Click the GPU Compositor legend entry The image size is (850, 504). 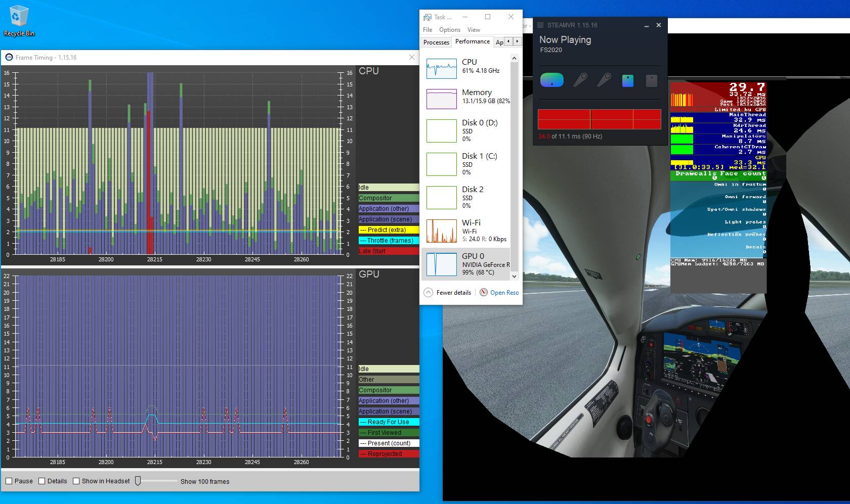(x=389, y=390)
